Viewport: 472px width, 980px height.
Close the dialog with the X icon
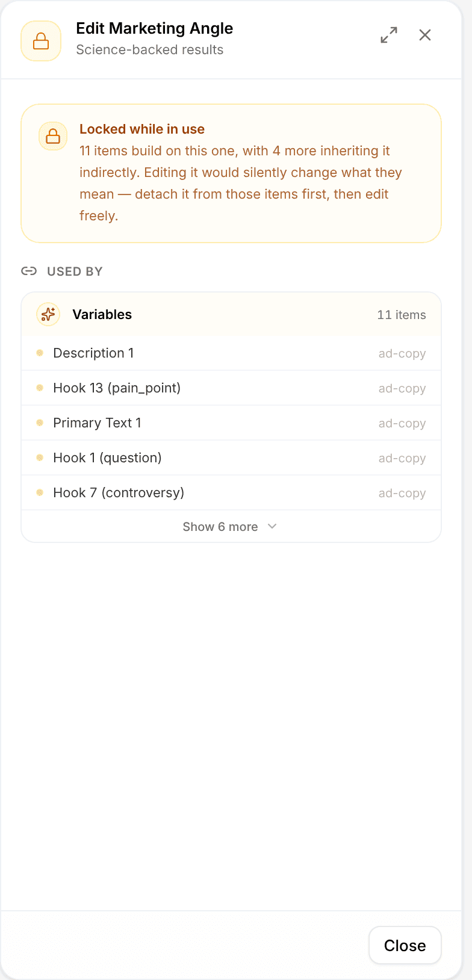pyautogui.click(x=425, y=35)
